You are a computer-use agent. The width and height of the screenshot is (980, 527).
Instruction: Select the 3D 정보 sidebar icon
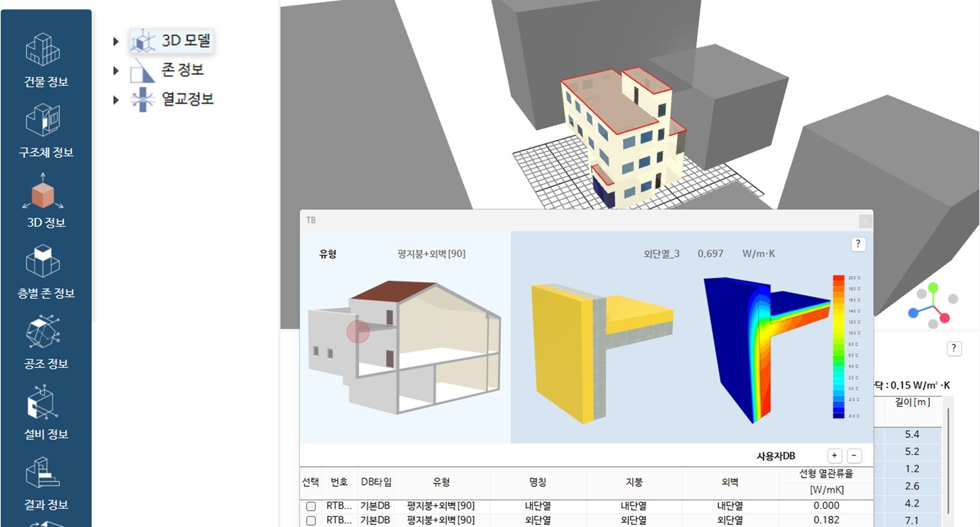pyautogui.click(x=46, y=200)
